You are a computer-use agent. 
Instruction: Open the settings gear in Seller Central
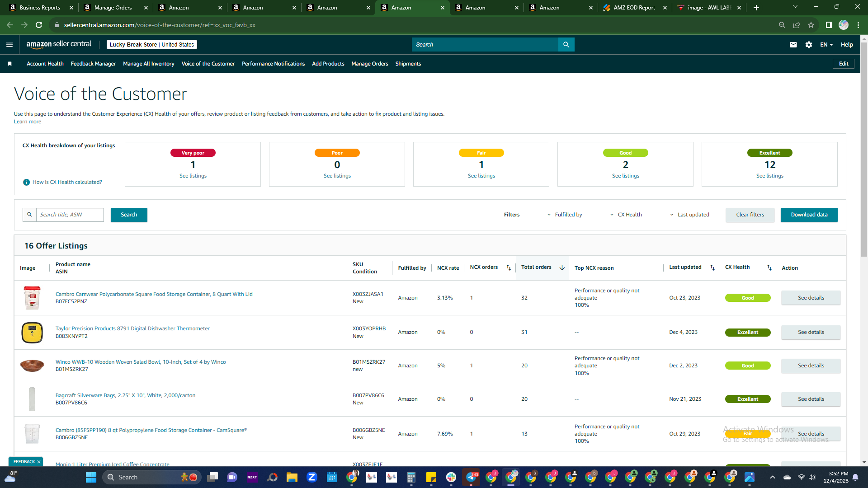[x=809, y=45]
